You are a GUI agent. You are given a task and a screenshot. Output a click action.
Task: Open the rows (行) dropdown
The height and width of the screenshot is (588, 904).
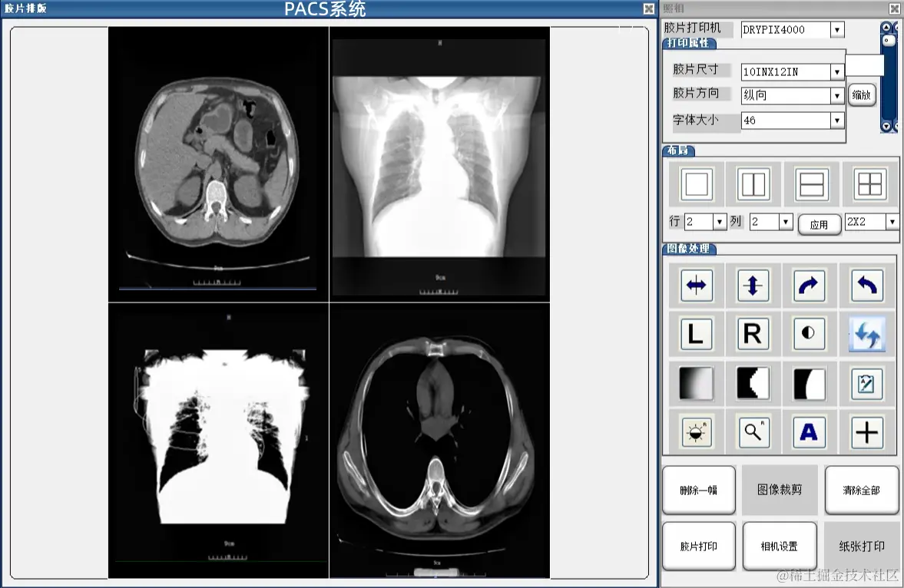pos(719,221)
